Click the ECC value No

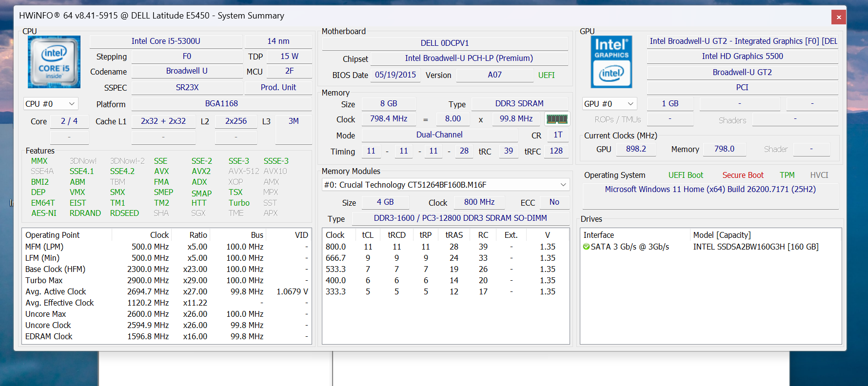pos(554,202)
